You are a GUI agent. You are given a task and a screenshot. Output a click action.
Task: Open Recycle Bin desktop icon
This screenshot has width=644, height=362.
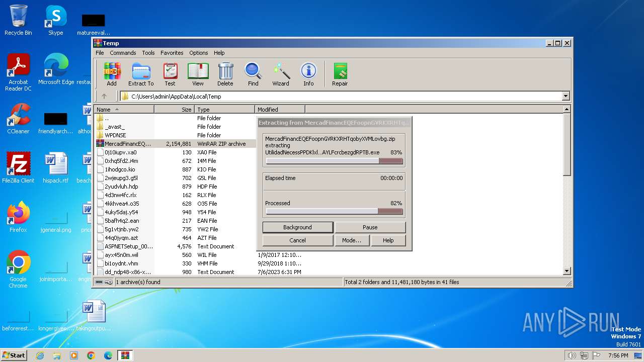click(x=18, y=20)
